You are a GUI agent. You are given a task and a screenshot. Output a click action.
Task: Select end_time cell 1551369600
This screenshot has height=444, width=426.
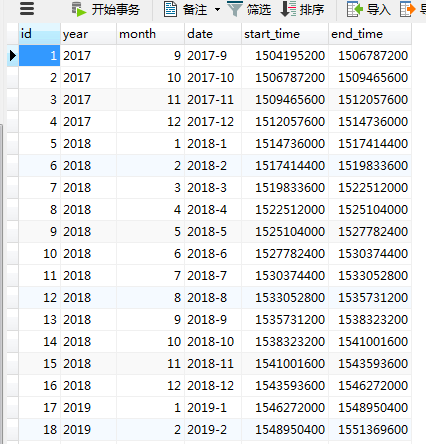coord(370,430)
